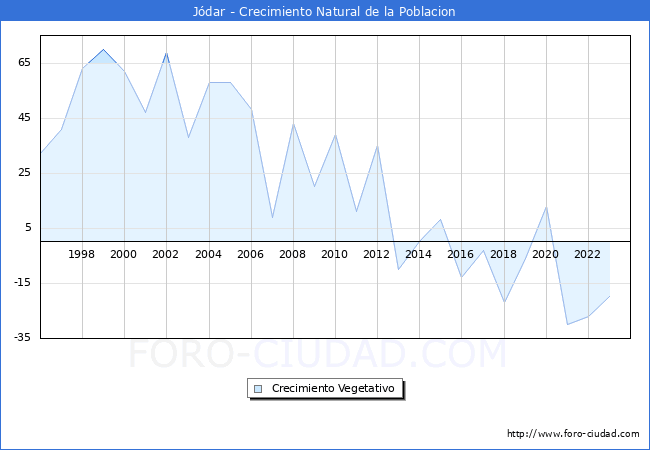
Task: Click the 2020 spike data point
Action: point(546,207)
